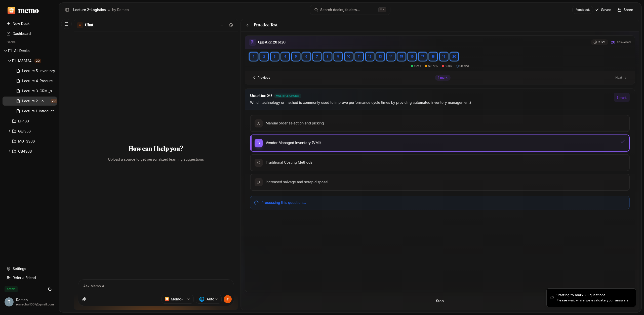Click the Stop button

(439, 301)
